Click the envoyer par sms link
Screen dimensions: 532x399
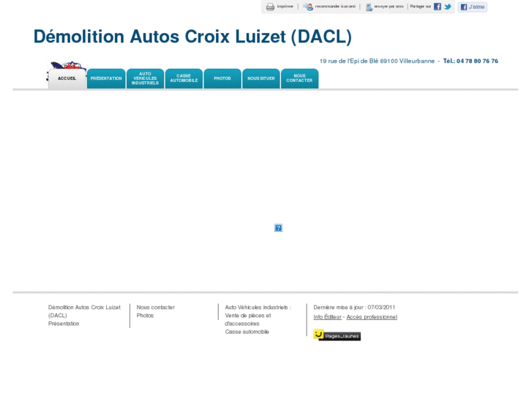pos(389,7)
